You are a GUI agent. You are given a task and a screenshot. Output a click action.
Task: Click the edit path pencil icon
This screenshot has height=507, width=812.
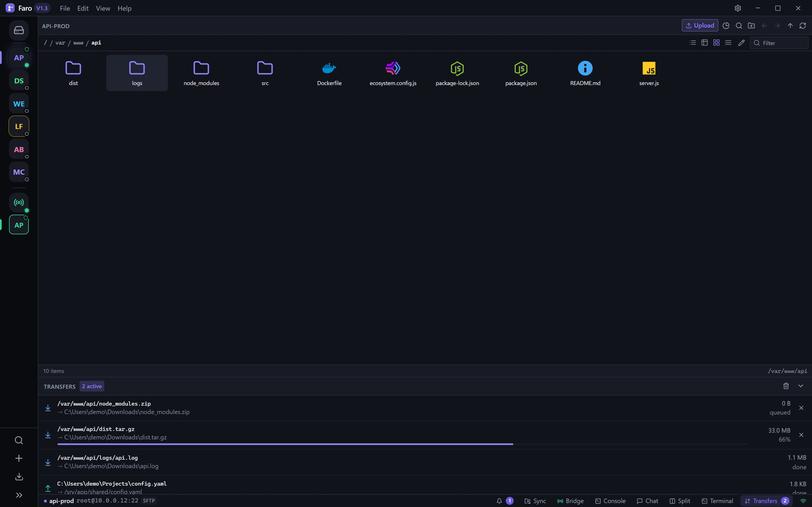tap(742, 43)
